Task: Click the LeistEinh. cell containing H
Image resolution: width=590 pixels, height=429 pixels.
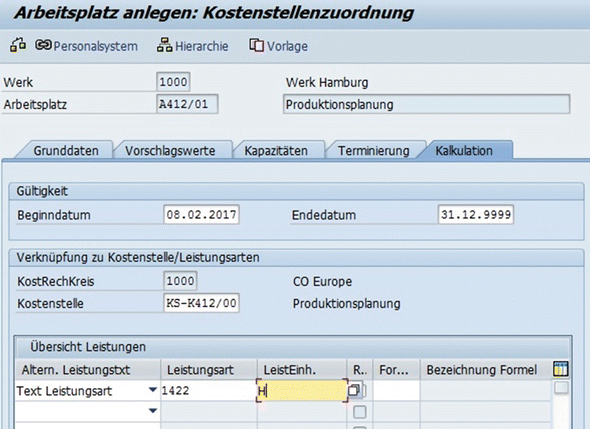Action: pyautogui.click(x=302, y=391)
